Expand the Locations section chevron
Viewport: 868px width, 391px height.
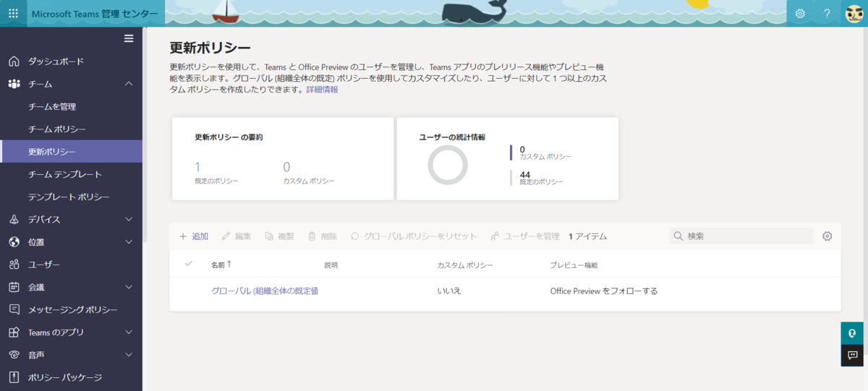(x=129, y=242)
